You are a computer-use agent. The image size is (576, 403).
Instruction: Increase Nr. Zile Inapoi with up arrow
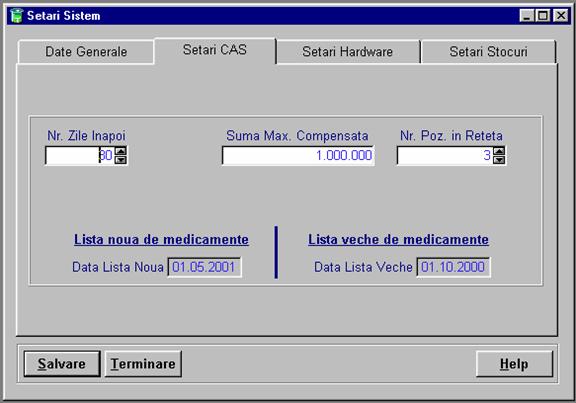[x=121, y=151]
